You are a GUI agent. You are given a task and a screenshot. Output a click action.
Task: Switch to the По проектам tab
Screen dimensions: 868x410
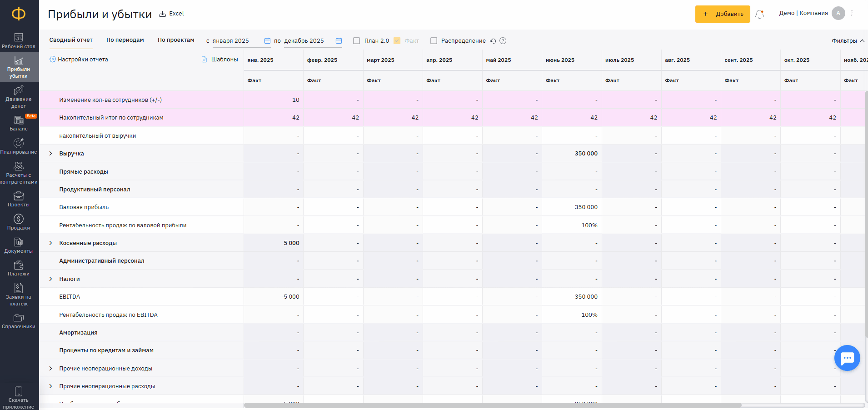(x=176, y=40)
